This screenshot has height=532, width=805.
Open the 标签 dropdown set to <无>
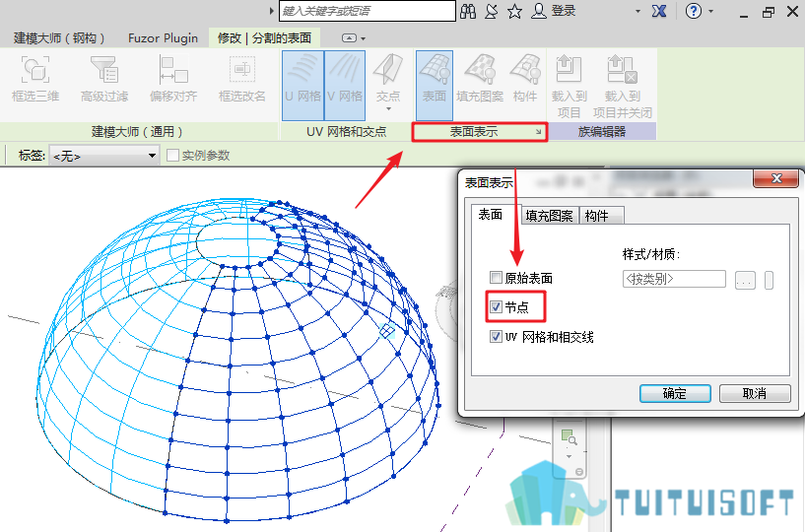click(x=103, y=156)
